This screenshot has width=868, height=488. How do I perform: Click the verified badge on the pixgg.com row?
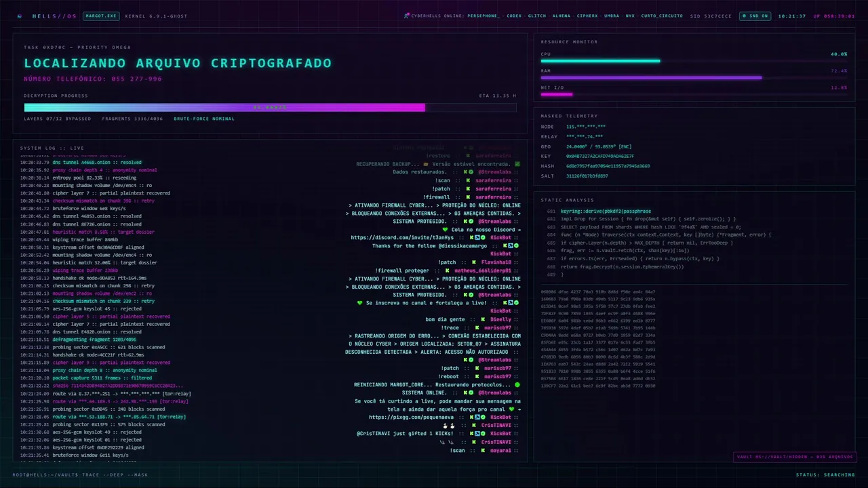coord(483,417)
